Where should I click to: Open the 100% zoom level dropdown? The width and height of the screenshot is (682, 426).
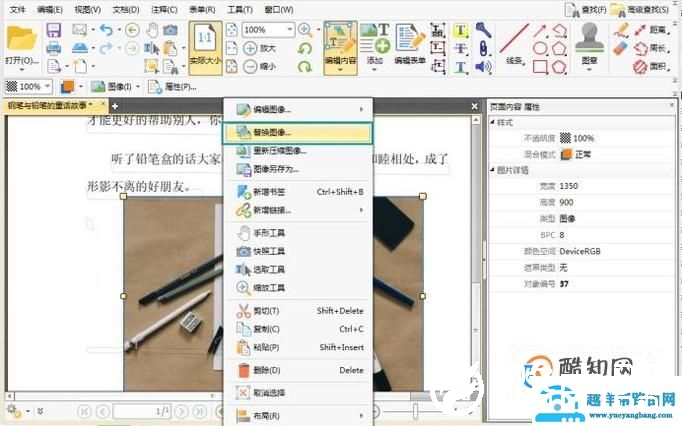(290, 30)
